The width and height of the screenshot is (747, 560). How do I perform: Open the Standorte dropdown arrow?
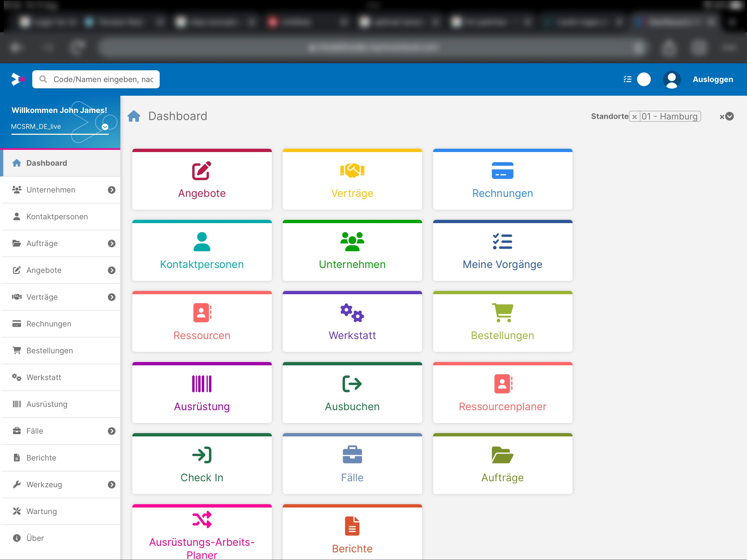coord(730,116)
